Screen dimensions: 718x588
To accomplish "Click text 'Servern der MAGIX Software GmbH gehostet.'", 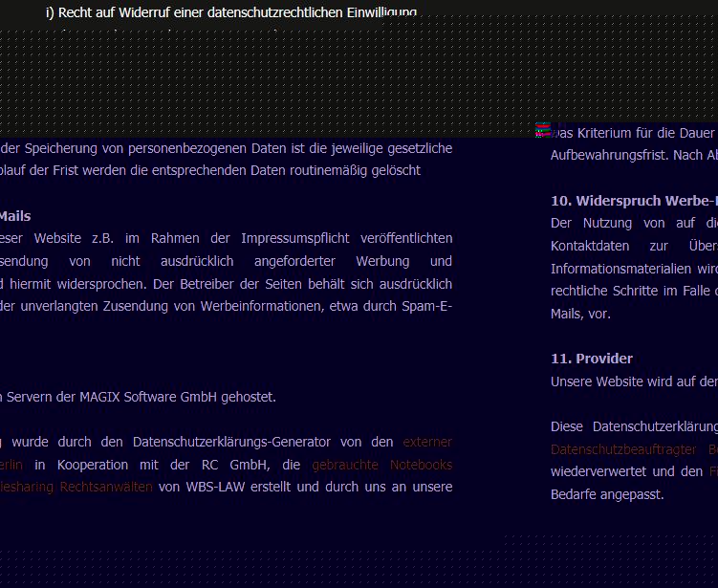I will point(141,397).
